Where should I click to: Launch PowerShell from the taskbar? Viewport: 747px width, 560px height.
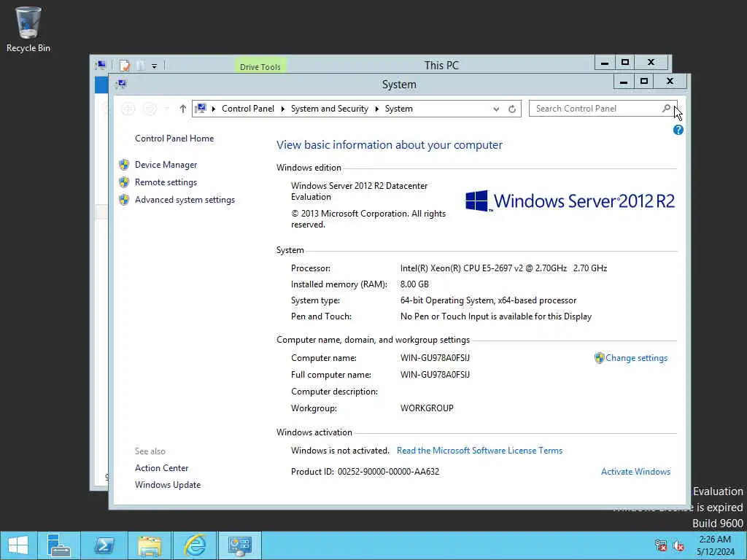(x=104, y=545)
